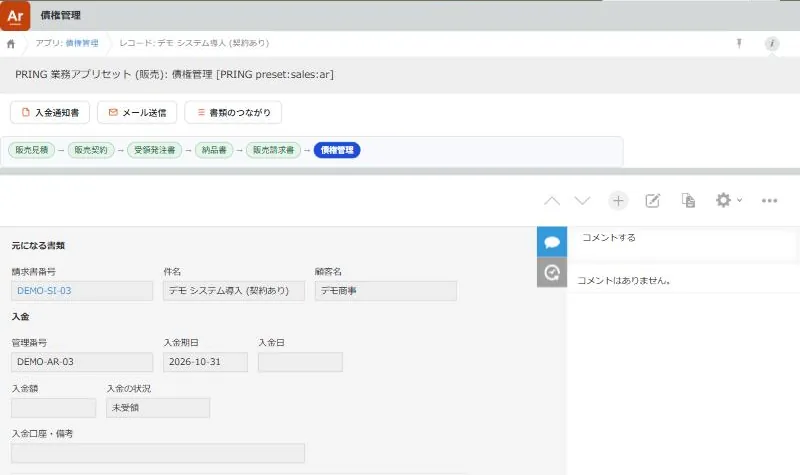Click the 管理番号 field DEMO-AR-03
The height and width of the screenshot is (475, 800).
82,362
